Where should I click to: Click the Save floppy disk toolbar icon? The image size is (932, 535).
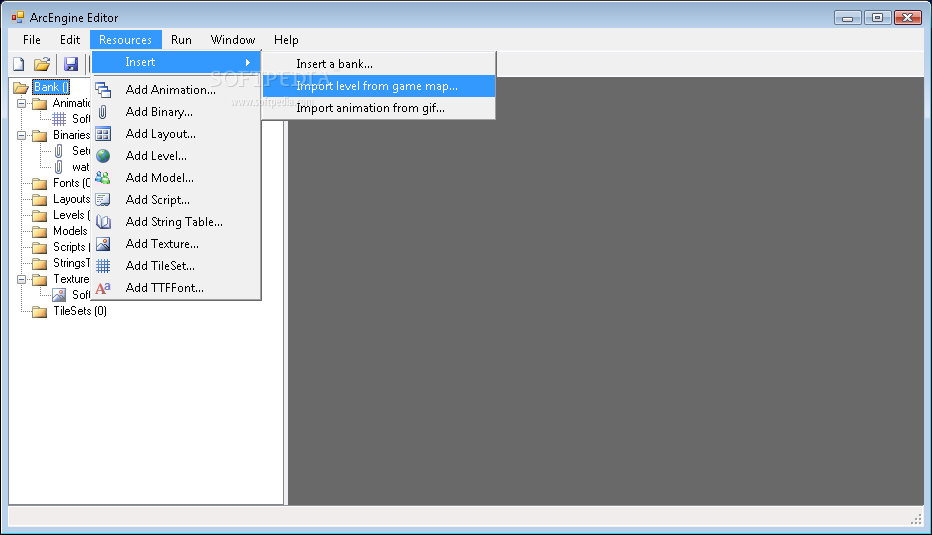click(71, 64)
